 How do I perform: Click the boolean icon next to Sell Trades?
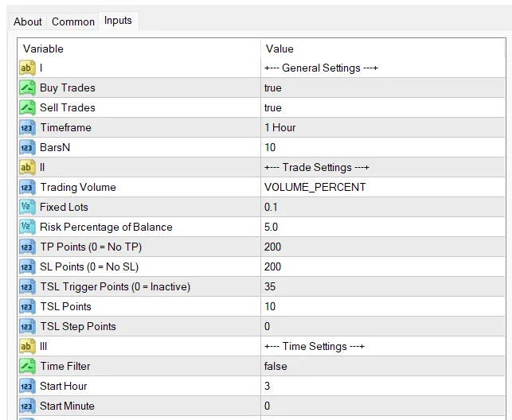[27, 108]
